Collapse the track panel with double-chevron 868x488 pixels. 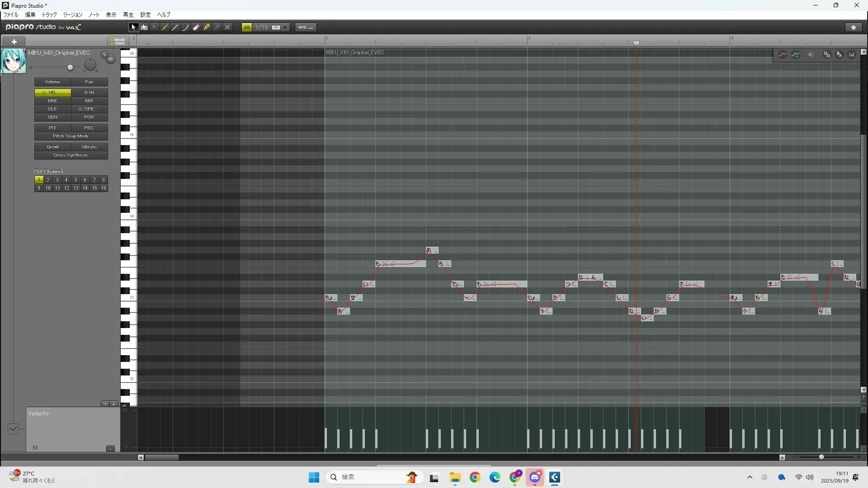[134, 39]
